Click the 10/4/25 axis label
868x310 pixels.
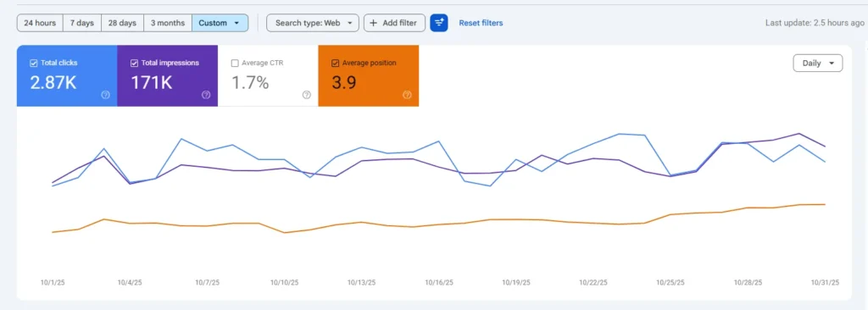point(130,282)
